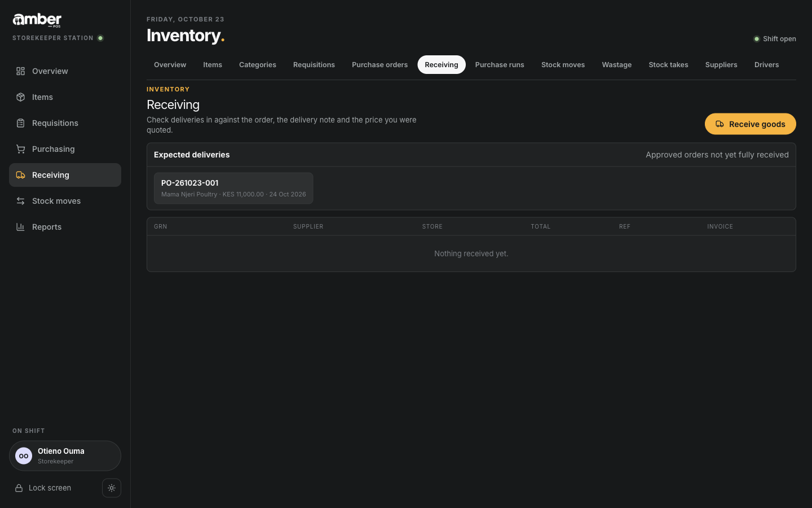Open the Categories tab
812x508 pixels.
pos(258,65)
